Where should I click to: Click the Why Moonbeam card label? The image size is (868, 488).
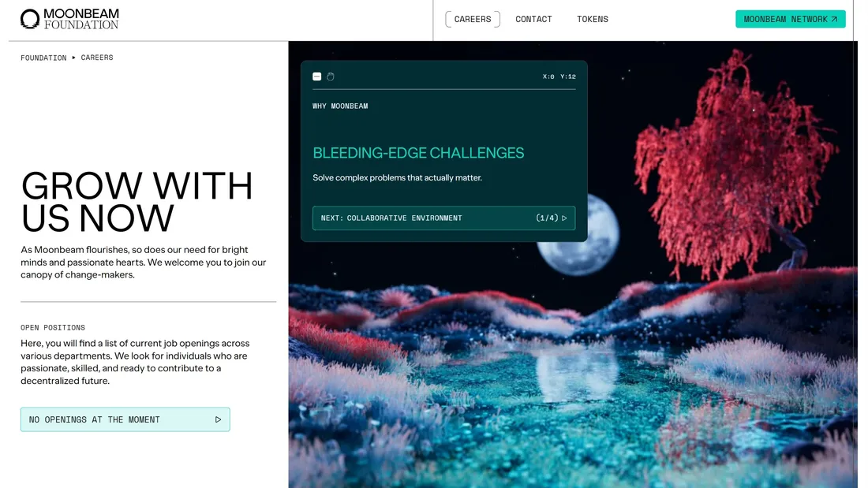pyautogui.click(x=340, y=106)
